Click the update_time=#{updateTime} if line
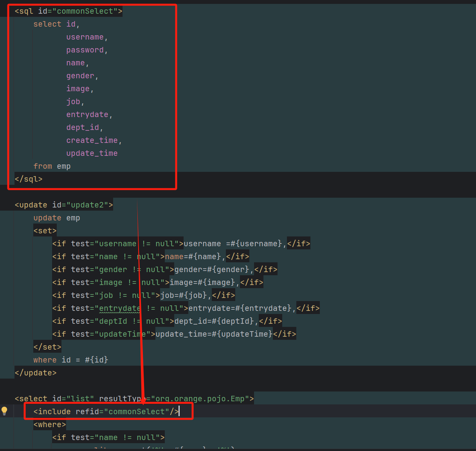 click(x=174, y=334)
